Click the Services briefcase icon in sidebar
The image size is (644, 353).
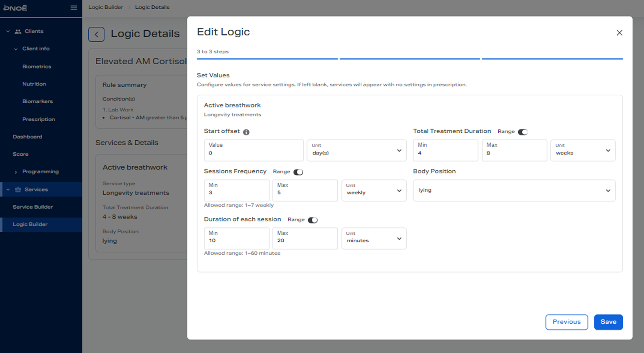pyautogui.click(x=18, y=189)
